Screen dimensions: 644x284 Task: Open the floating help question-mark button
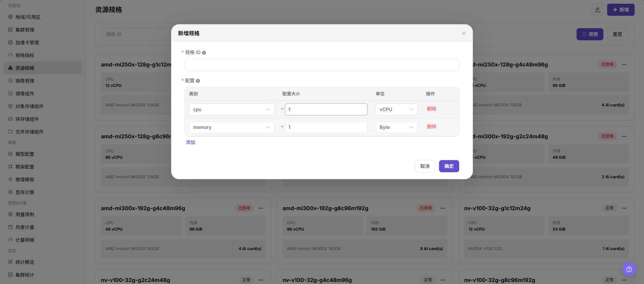629,269
